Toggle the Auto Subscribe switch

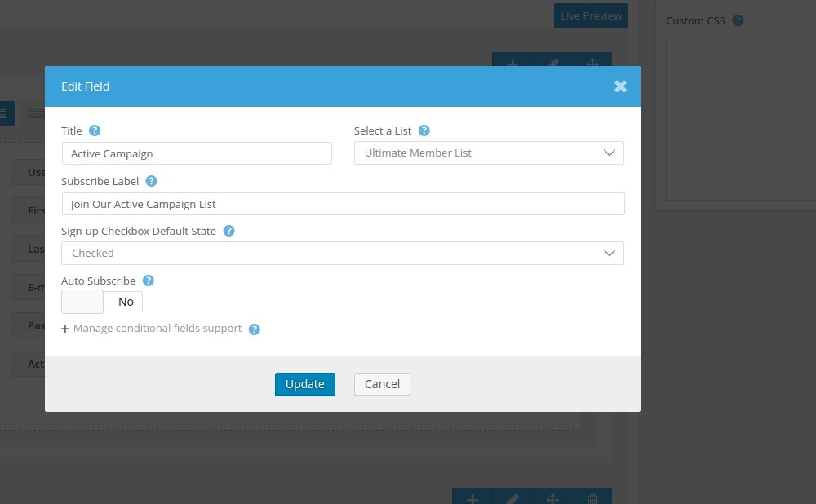[x=102, y=302]
